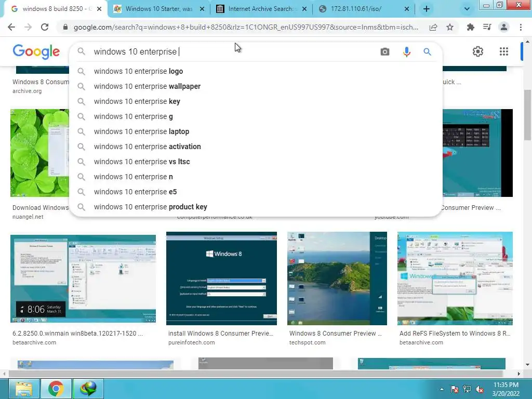The image size is (532, 399).
Task: Choose suggestion windows 10 enterprise g
Action: tap(256, 116)
